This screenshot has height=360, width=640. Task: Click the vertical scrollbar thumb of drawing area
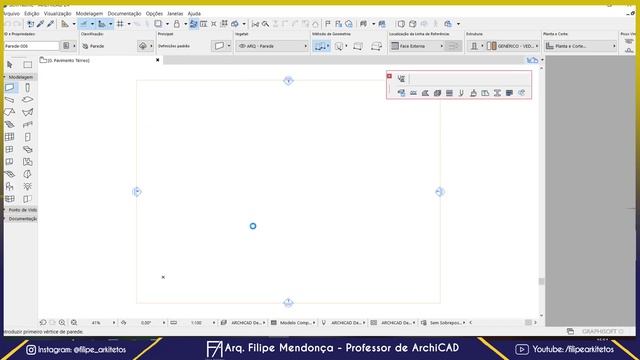[541, 281]
